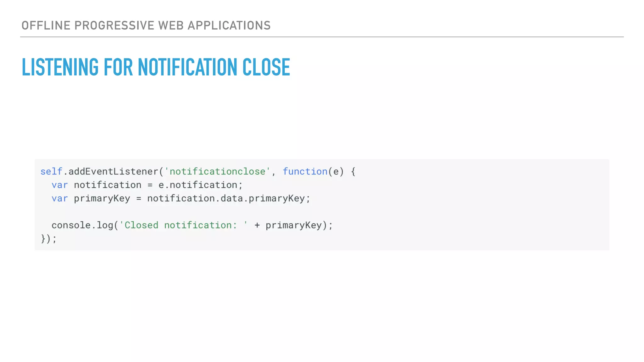Screen dimensions: 644x362
Task: Click the 'Closed notification: ' green string
Action: pyautogui.click(x=184, y=225)
